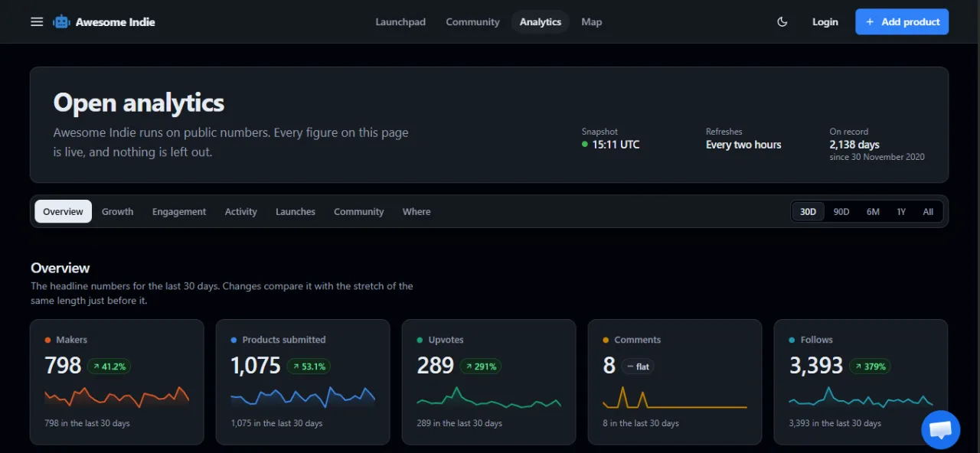Click the Awesome Indie robot logo
The height and width of the screenshot is (453, 980).
(x=61, y=22)
